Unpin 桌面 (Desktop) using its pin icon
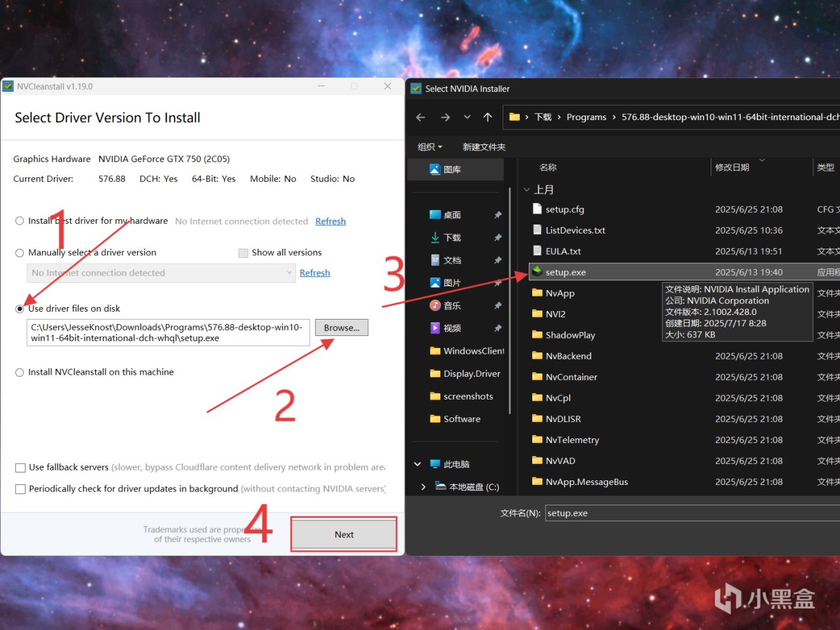The width and height of the screenshot is (840, 630). tap(497, 215)
